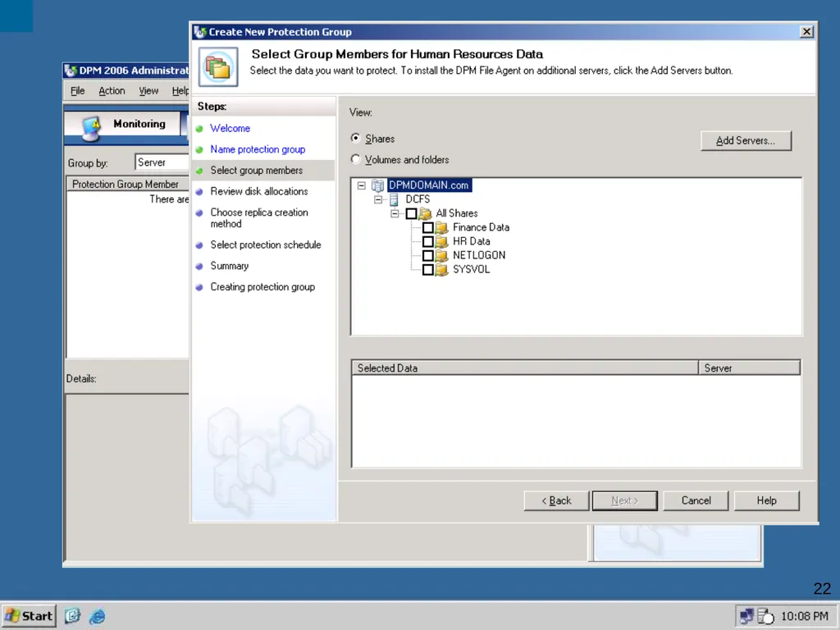
Task: Click the DPM 2006 Administrator title icon
Action: [x=71, y=71]
